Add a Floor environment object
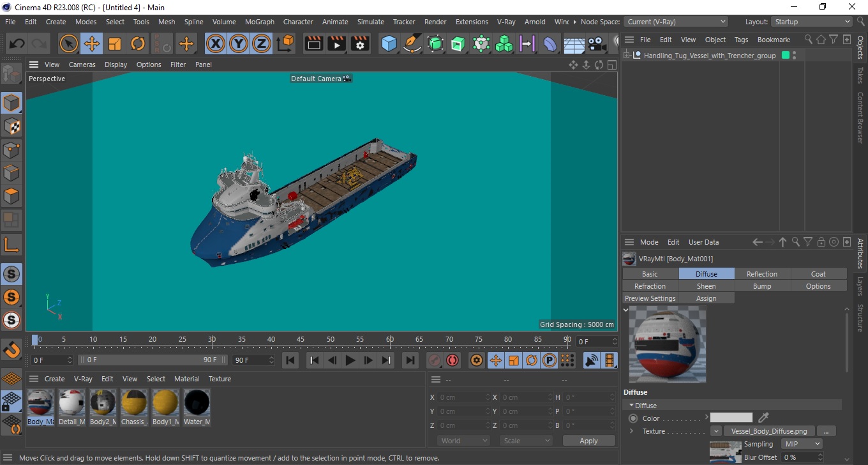 [574, 44]
